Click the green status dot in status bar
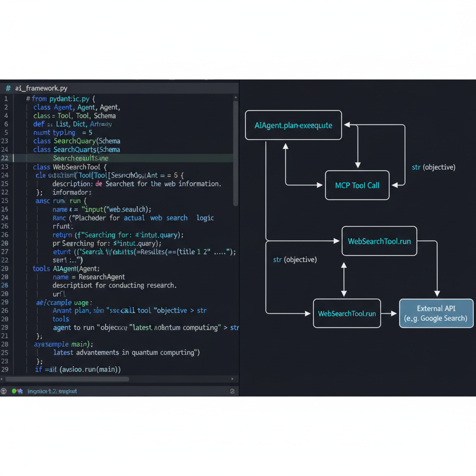 coord(14,391)
